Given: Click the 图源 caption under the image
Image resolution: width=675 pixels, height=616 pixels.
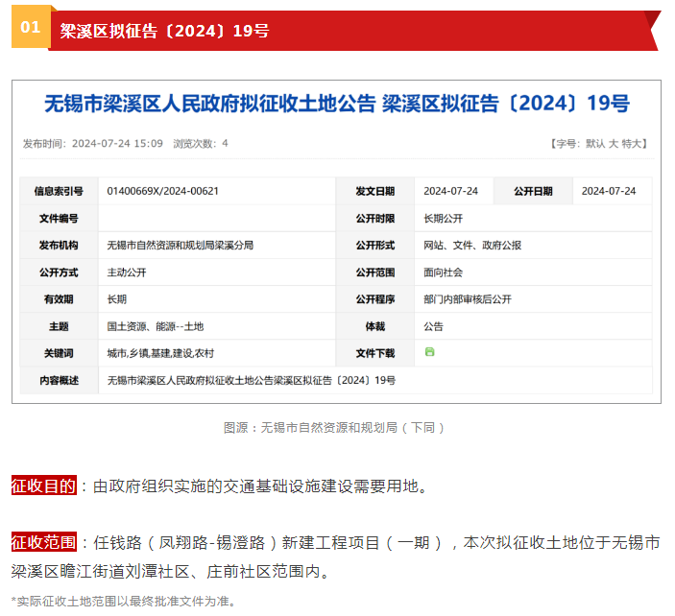Looking at the screenshot, I should click(x=334, y=428).
